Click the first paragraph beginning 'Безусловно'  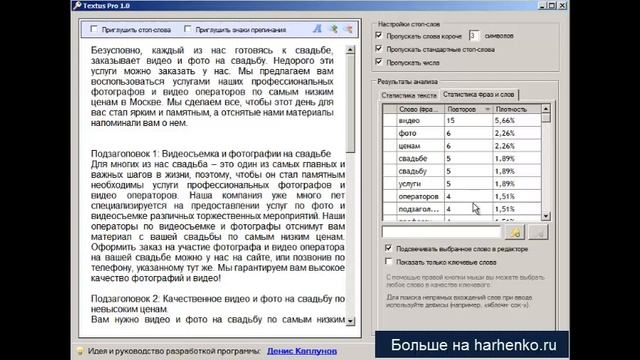[212, 87]
